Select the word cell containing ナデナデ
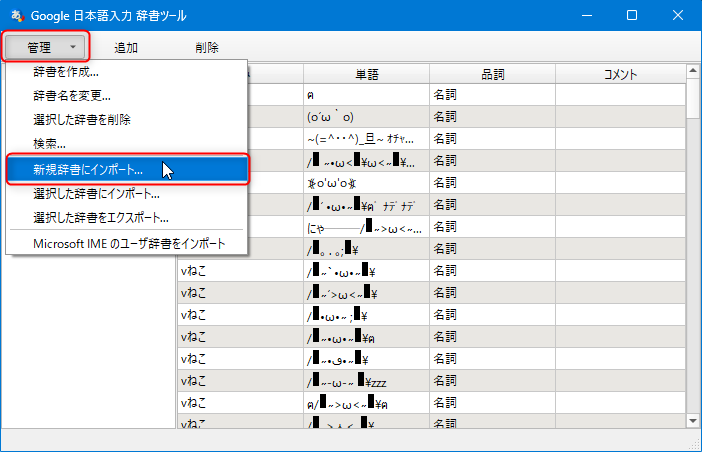The image size is (702, 452). (x=367, y=205)
